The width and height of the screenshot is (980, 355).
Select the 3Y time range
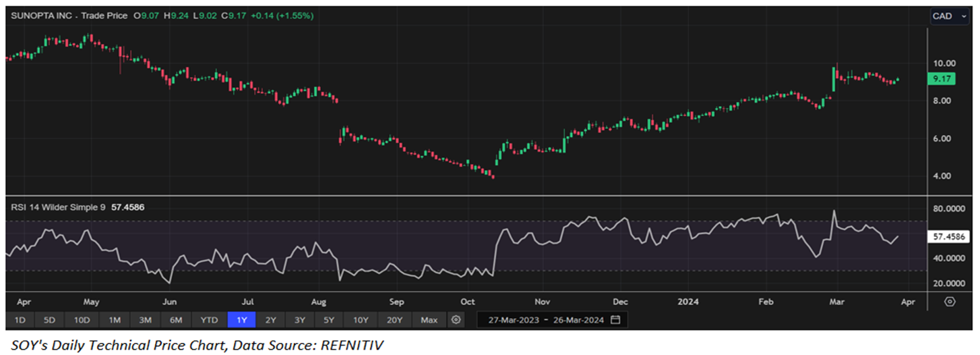tap(300, 319)
